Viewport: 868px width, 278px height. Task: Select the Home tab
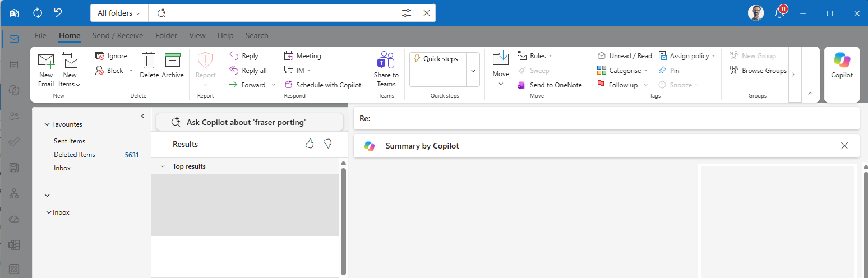pyautogui.click(x=70, y=35)
